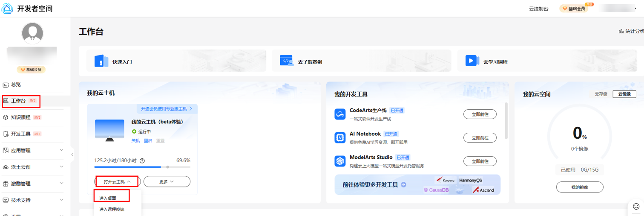This screenshot has width=644, height=216.
Task: Click the 已开通 tag beside AI Notebook
Action: point(391,134)
